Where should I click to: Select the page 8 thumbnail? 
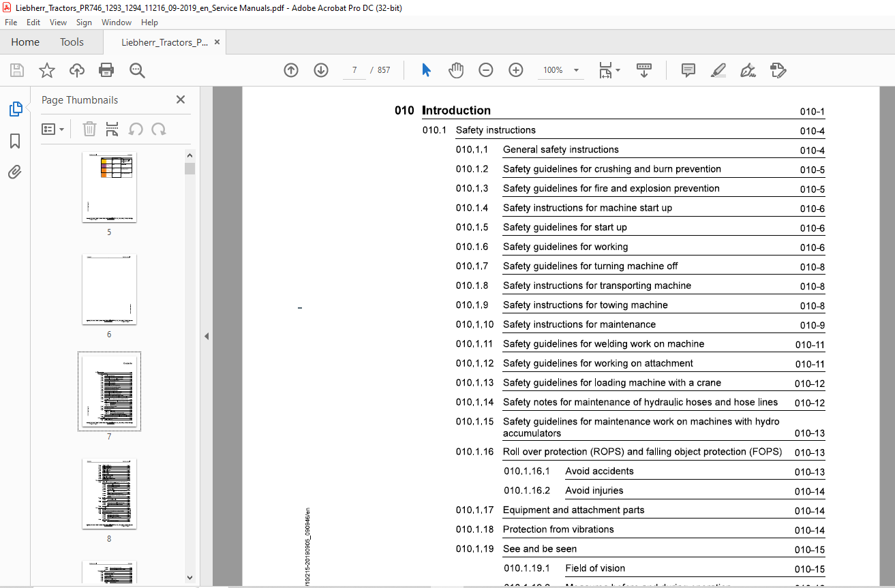pos(109,493)
